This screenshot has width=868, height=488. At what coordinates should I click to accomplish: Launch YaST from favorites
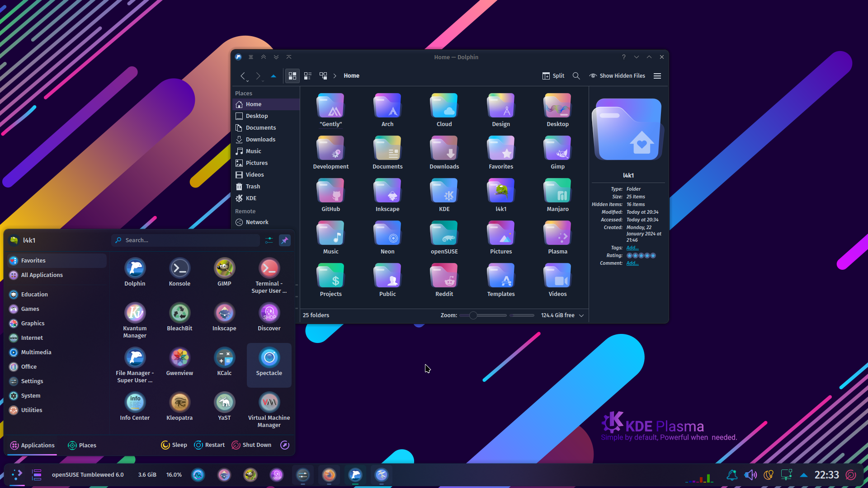pyautogui.click(x=224, y=407)
